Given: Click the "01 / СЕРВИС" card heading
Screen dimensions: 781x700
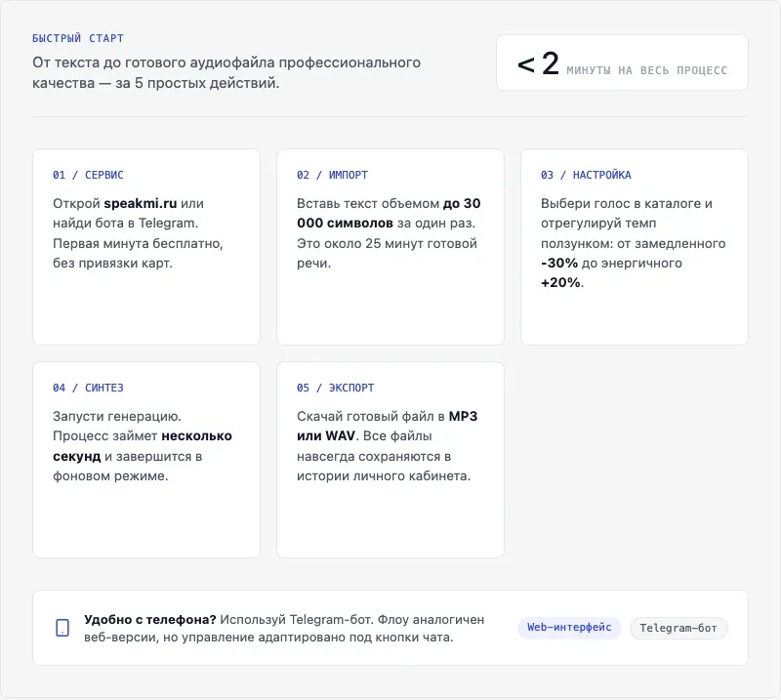Looking at the screenshot, I should [88, 175].
